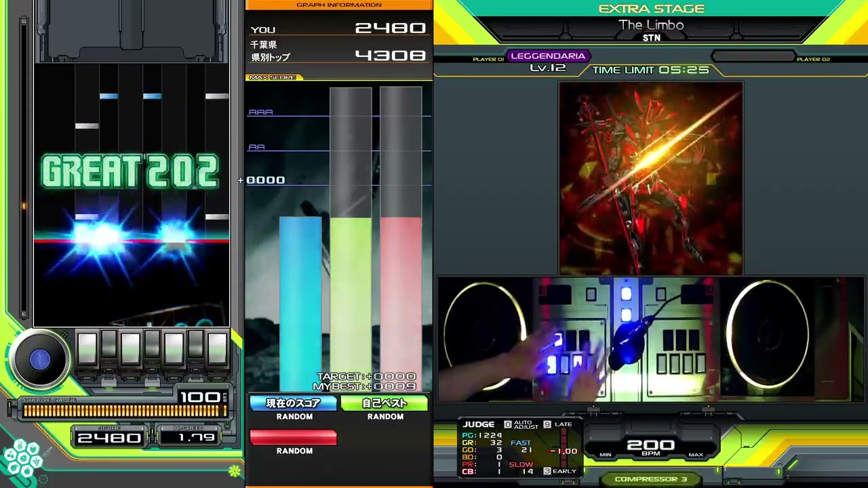The image size is (868, 488).
Task: Select the 現在のスコア blue button
Action: (294, 403)
